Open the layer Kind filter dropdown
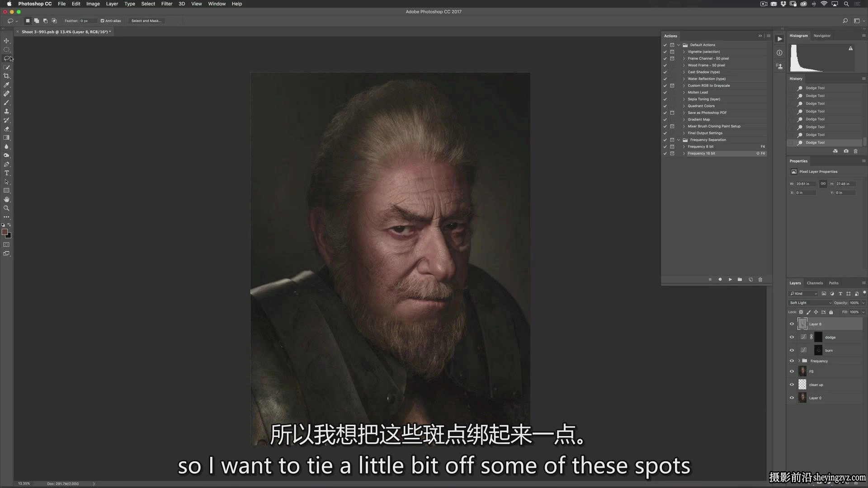Screen dimensions: 868x488 803,294
